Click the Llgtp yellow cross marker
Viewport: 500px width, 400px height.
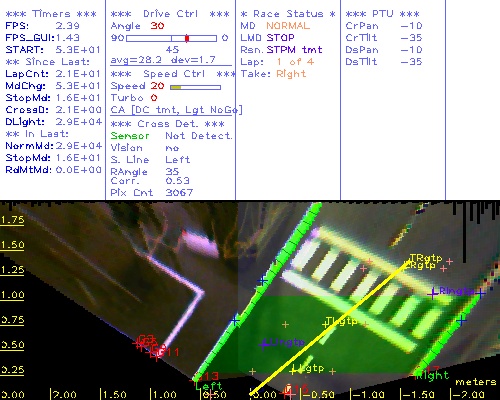point(293,370)
